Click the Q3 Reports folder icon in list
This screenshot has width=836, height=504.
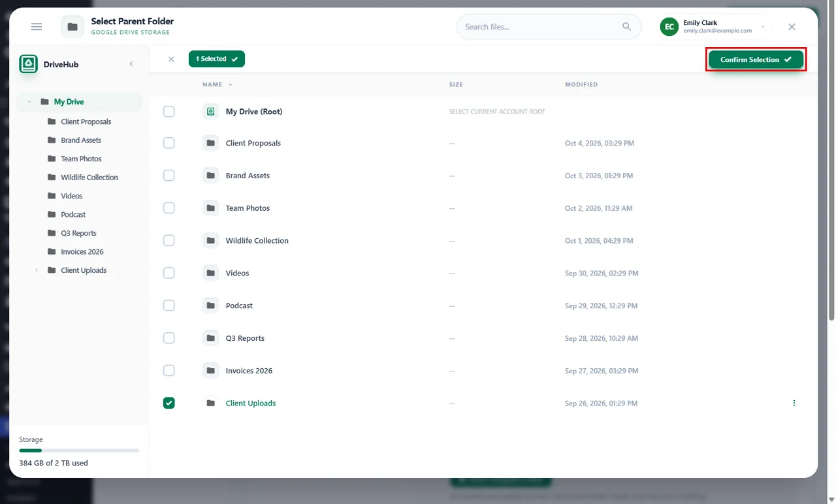pyautogui.click(x=210, y=338)
